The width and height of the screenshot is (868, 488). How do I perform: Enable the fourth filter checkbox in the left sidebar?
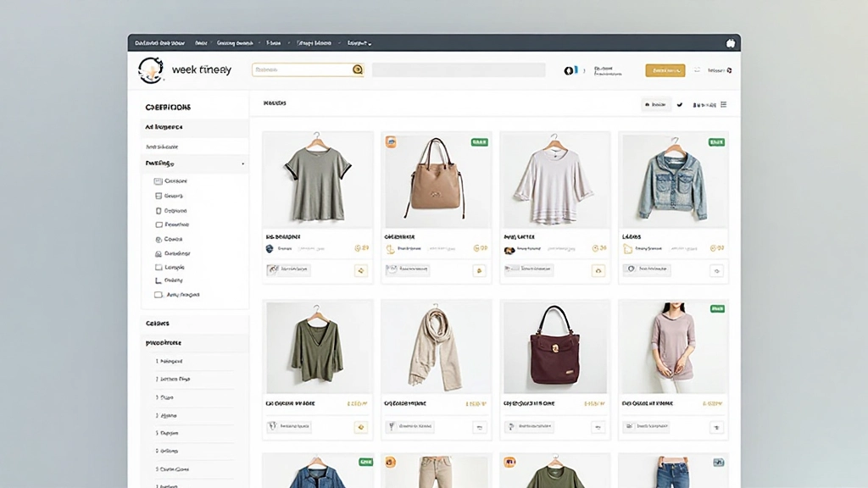pyautogui.click(x=158, y=223)
